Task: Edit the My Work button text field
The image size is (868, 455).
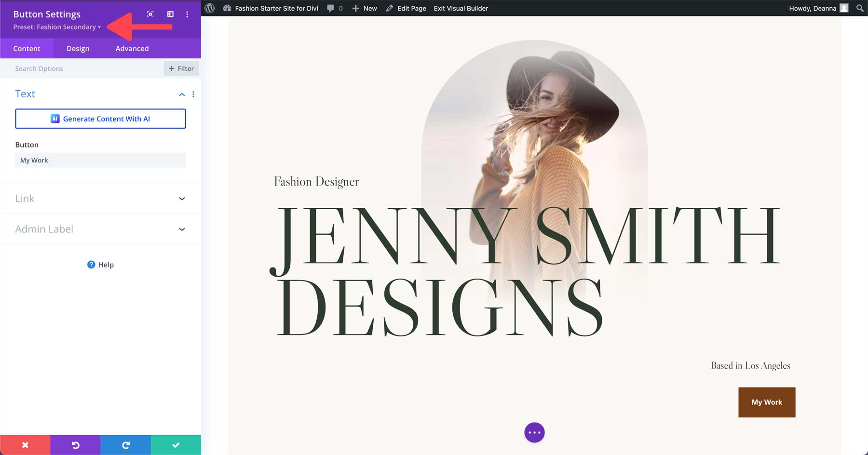Action: pyautogui.click(x=100, y=160)
